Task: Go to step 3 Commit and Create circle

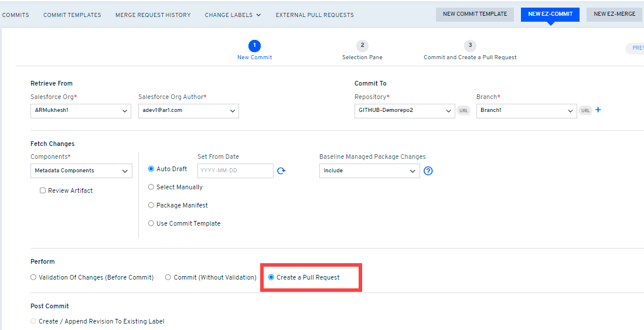Action: click(x=470, y=46)
